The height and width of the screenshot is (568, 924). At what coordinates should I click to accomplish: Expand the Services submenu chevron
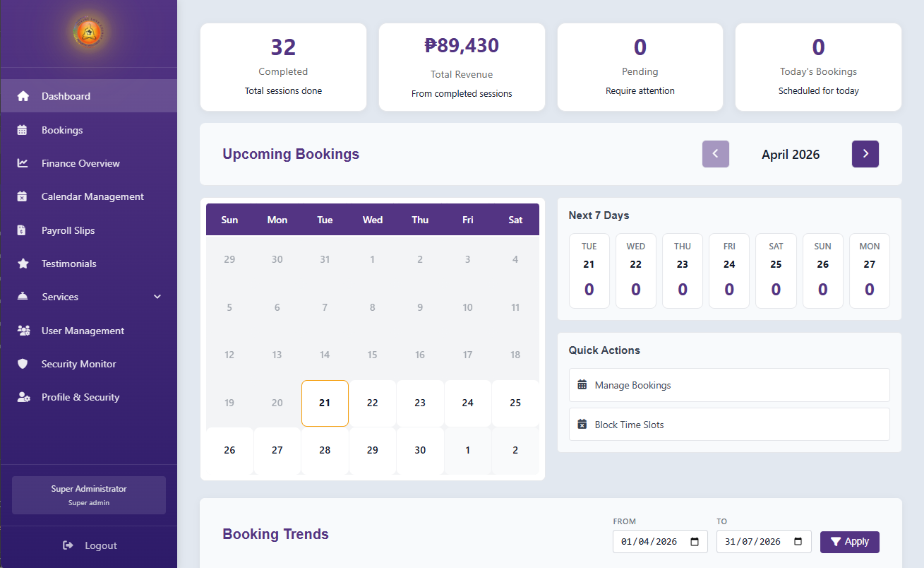point(157,297)
